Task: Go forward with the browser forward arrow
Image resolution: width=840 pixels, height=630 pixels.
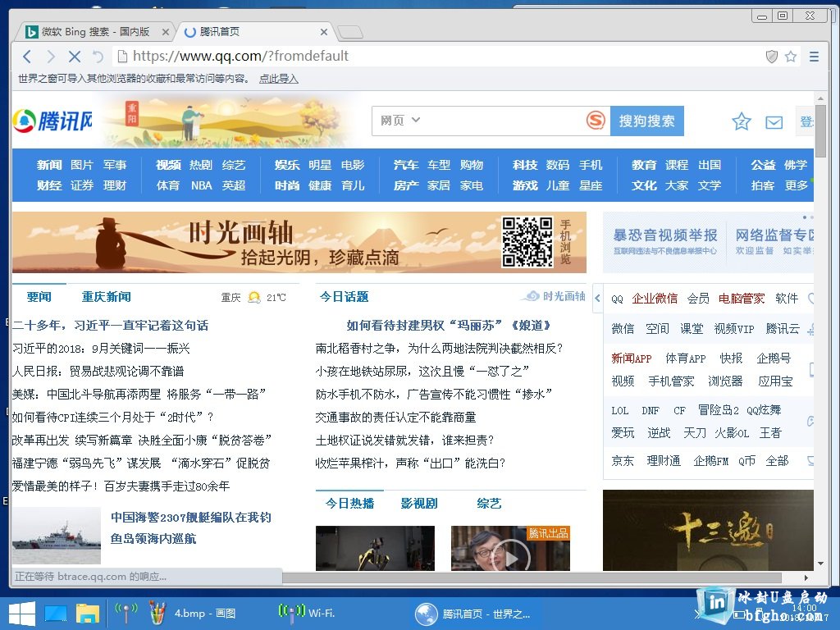Action: point(51,57)
